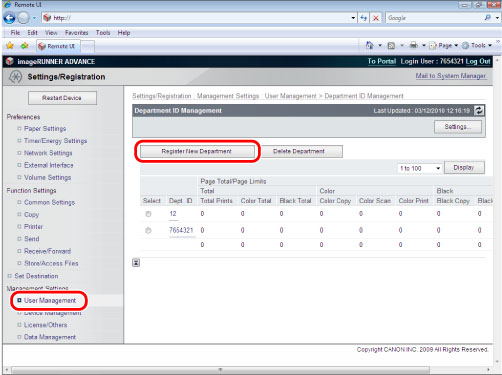Viewport: 502px width, 375px height.
Task: Click the browser Forward arrow button
Action: pyautogui.click(x=23, y=18)
